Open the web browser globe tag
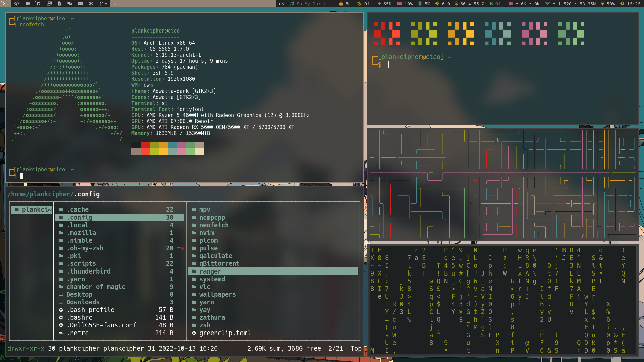Screen dimensions: 644x362 pyautogui.click(x=28, y=4)
